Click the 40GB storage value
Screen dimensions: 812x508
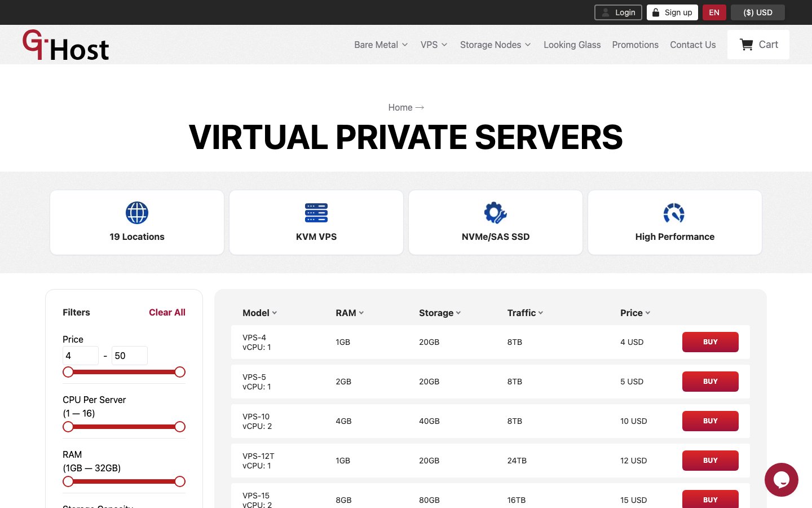pos(429,421)
